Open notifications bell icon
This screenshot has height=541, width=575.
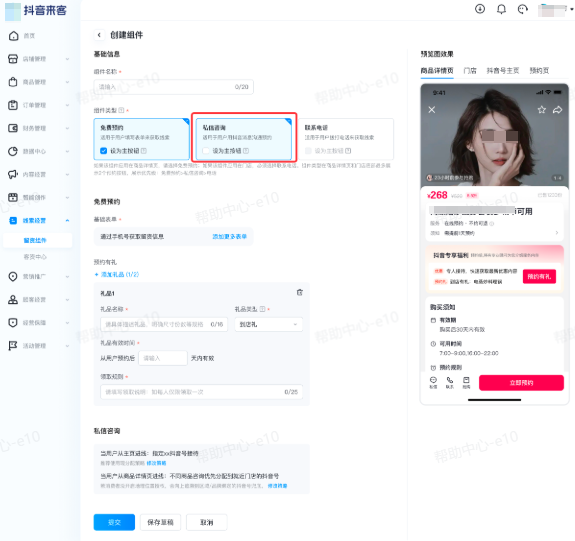(501, 9)
